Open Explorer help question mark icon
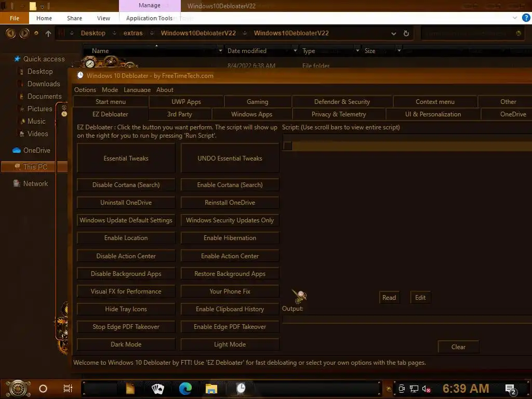This screenshot has height=399, width=532. click(526, 18)
